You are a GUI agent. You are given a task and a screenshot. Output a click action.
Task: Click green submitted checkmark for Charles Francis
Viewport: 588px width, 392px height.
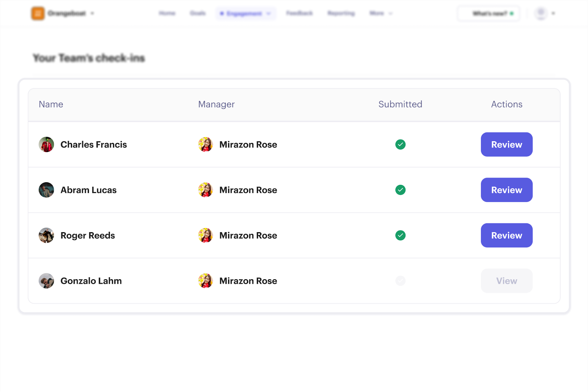click(x=400, y=144)
